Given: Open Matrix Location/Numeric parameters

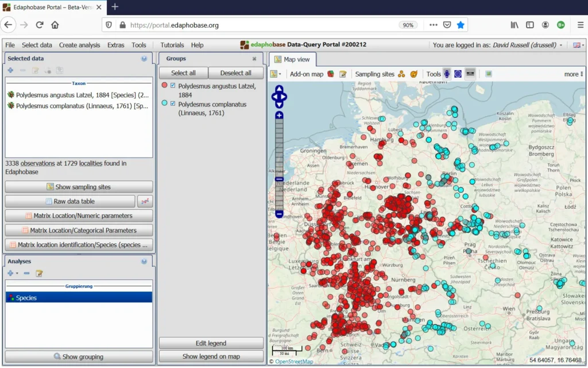Looking at the screenshot, I should [x=79, y=216].
